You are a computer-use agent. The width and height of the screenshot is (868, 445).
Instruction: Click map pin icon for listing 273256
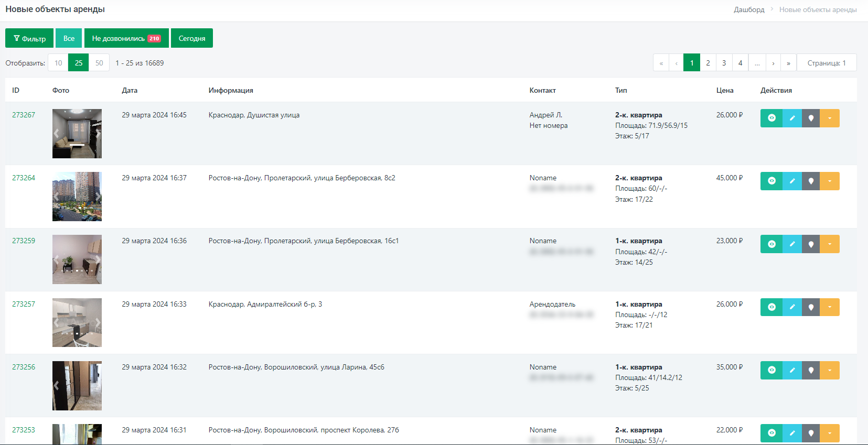(811, 370)
